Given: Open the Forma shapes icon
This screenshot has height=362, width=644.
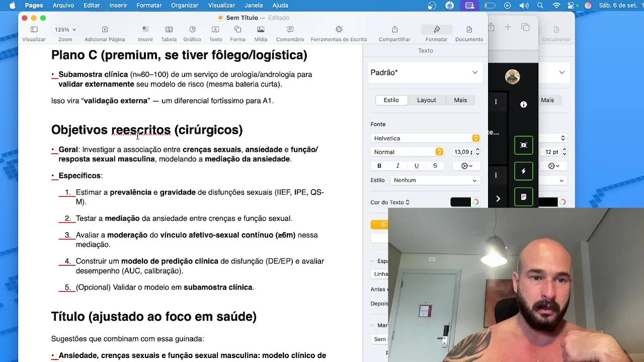Looking at the screenshot, I should point(237,30).
